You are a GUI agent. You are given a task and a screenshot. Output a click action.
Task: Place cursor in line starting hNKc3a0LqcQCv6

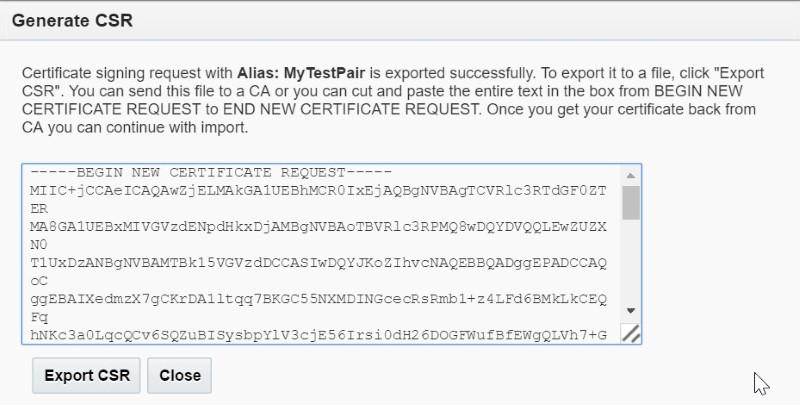click(x=318, y=335)
